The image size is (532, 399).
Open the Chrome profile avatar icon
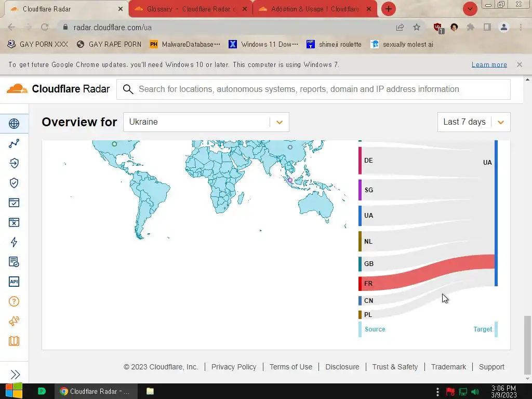(x=504, y=27)
